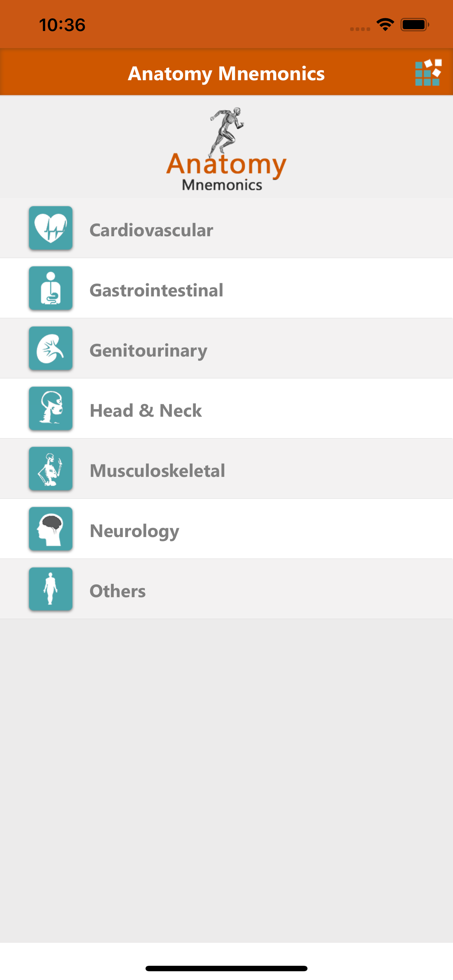Open the grid apps icon in header
The height and width of the screenshot is (980, 453).
[x=428, y=73]
